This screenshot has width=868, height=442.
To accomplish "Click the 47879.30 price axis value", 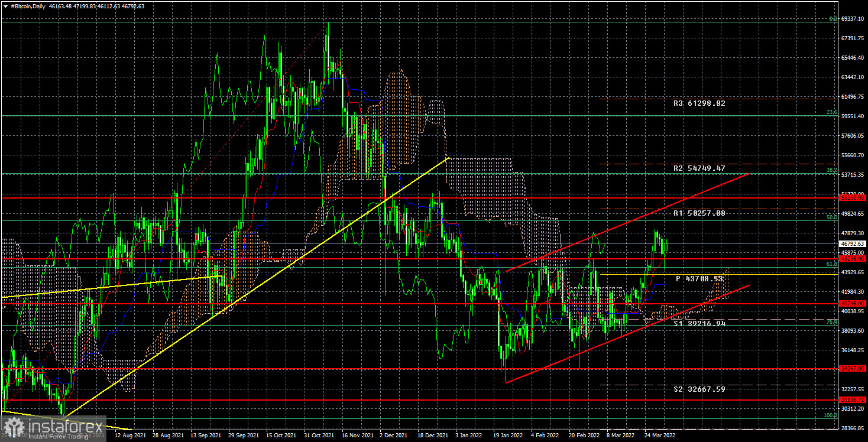I will 853,233.
